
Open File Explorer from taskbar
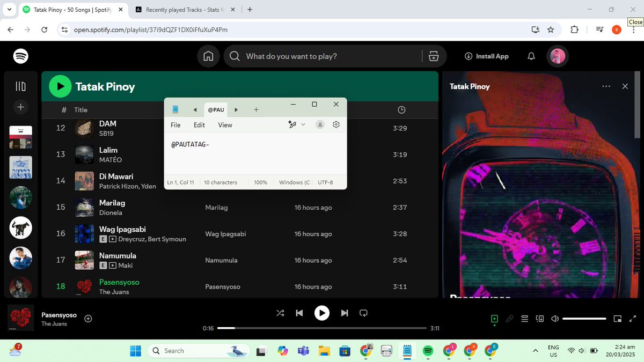(x=324, y=351)
